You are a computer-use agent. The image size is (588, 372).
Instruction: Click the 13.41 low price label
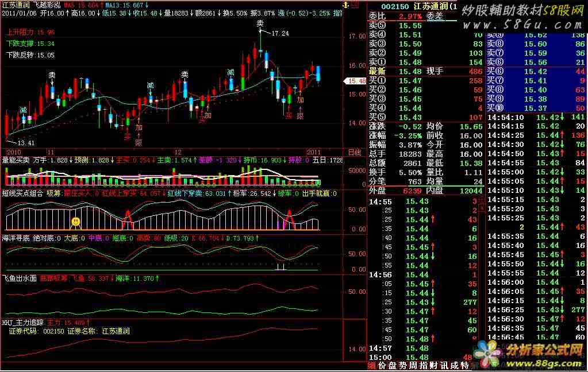pyautogui.click(x=26, y=143)
